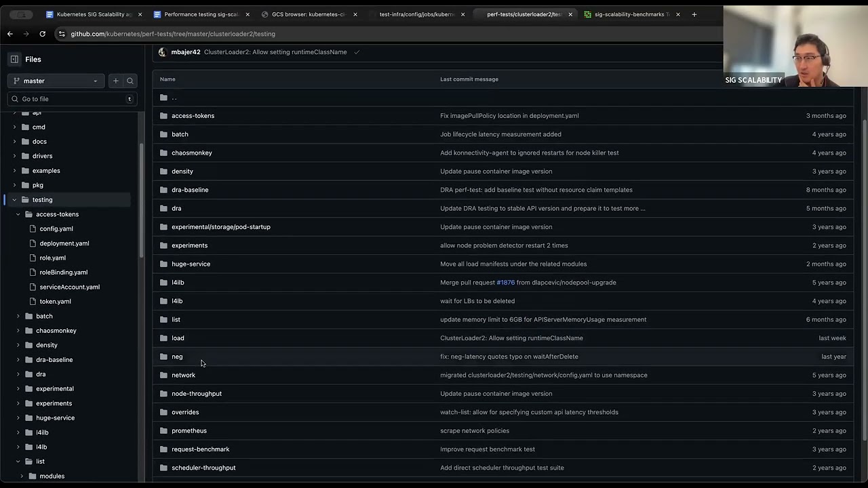The width and height of the screenshot is (868, 488).
Task: Collapse the access-tokens folder in the tree
Action: [x=18, y=214]
